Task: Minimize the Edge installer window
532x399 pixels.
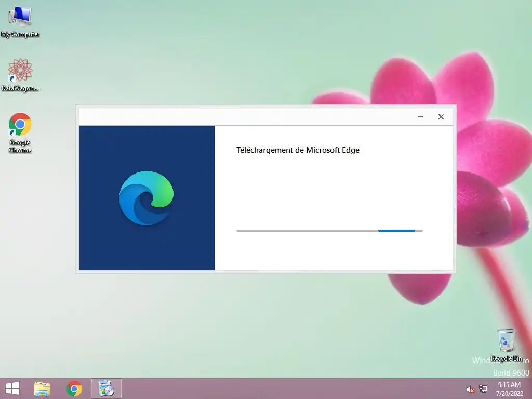Action: point(420,117)
